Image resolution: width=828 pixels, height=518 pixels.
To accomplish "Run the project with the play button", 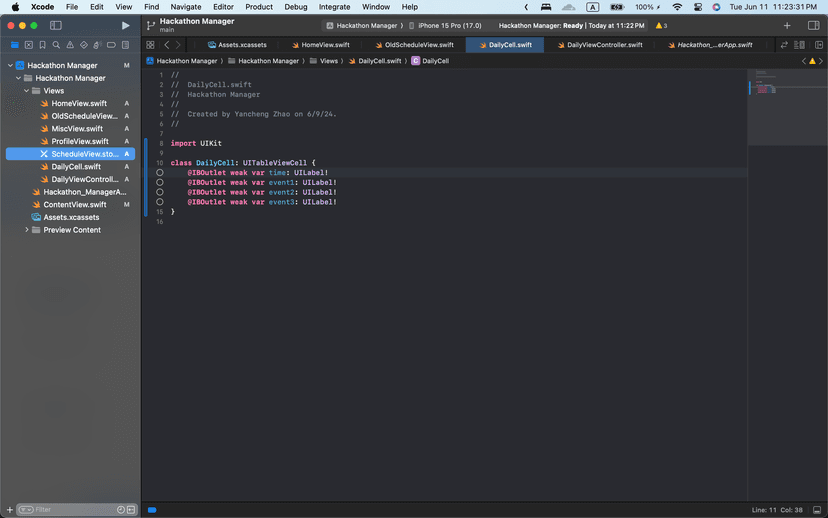I will [125, 25].
